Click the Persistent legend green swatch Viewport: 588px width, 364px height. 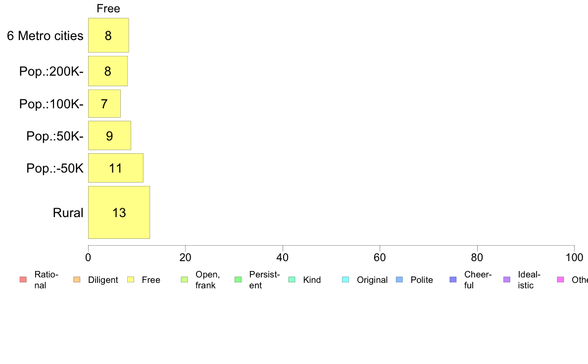click(x=238, y=279)
